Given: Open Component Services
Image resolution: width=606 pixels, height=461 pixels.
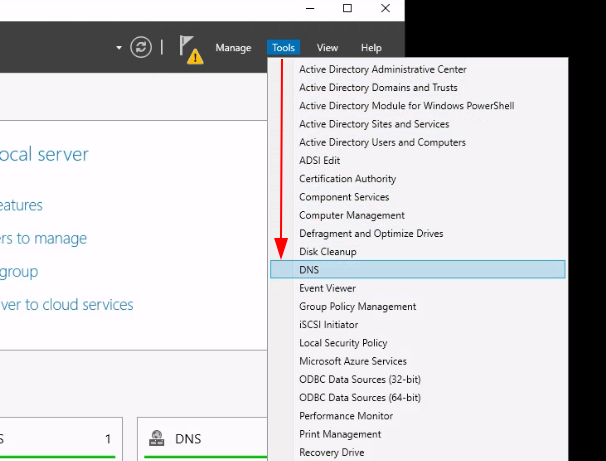Looking at the screenshot, I should pos(418,197).
